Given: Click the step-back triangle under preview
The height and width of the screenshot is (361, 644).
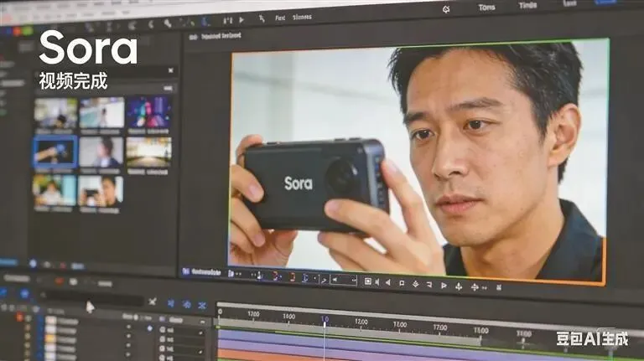Looking at the screenshot, I should 387,282.
